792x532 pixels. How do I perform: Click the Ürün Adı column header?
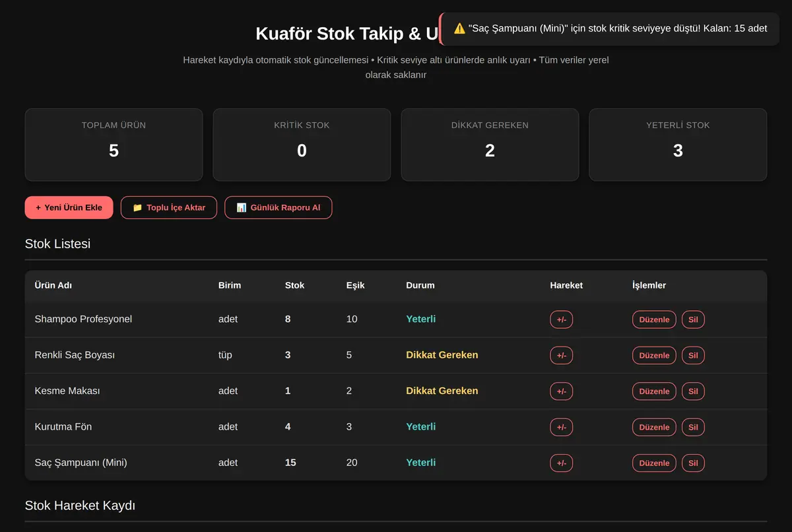click(53, 285)
